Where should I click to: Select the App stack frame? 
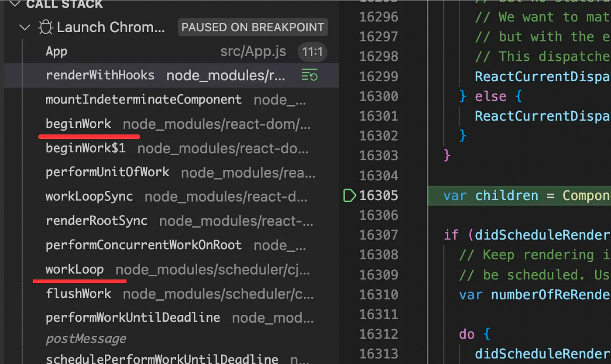click(171, 52)
